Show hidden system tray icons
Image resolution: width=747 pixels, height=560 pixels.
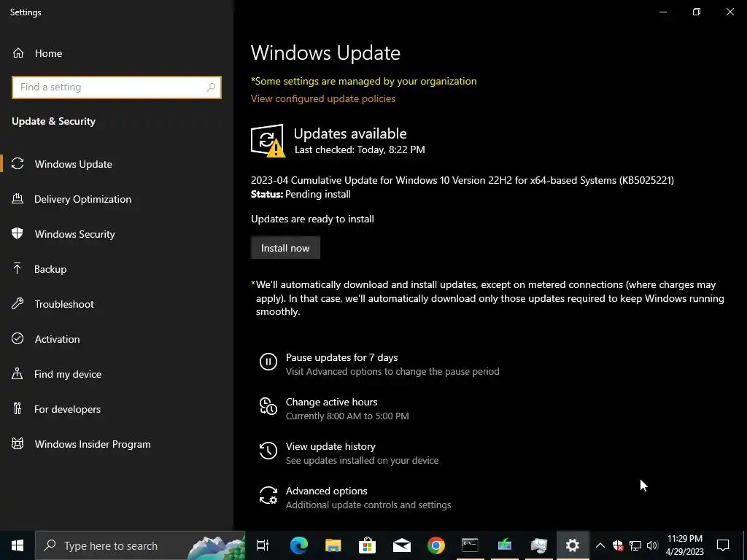click(600, 545)
